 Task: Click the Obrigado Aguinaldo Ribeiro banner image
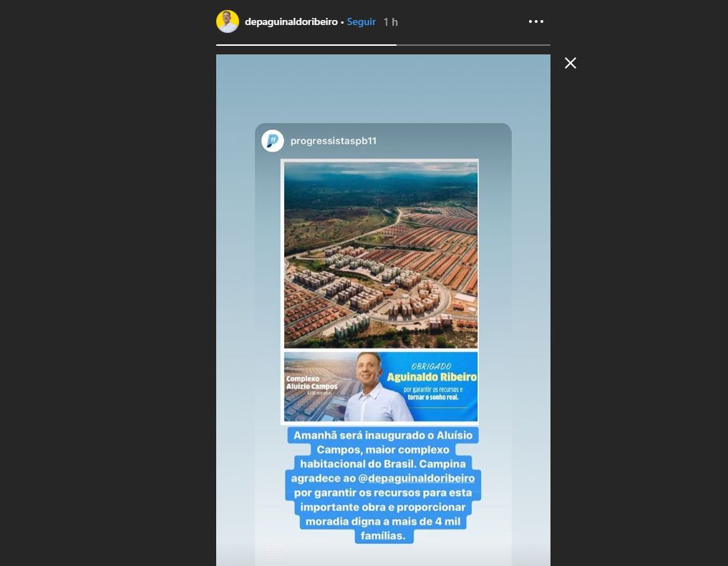[381, 386]
